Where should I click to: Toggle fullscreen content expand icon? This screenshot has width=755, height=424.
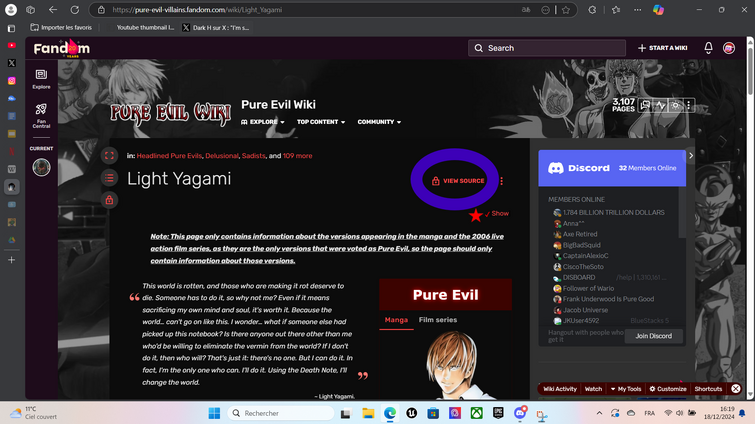(109, 155)
